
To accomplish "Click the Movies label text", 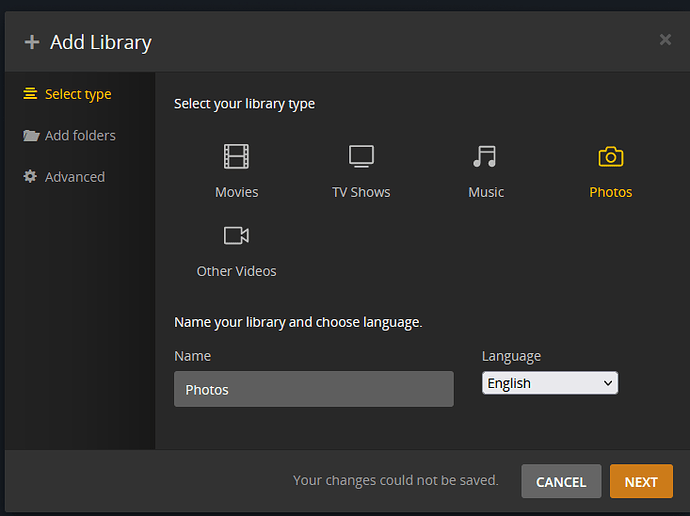I will (x=236, y=192).
